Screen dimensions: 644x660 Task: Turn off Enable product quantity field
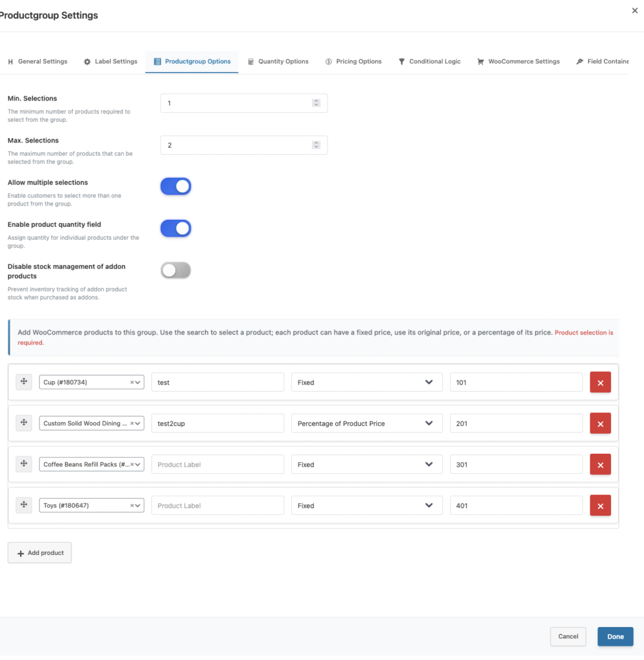pyautogui.click(x=175, y=228)
